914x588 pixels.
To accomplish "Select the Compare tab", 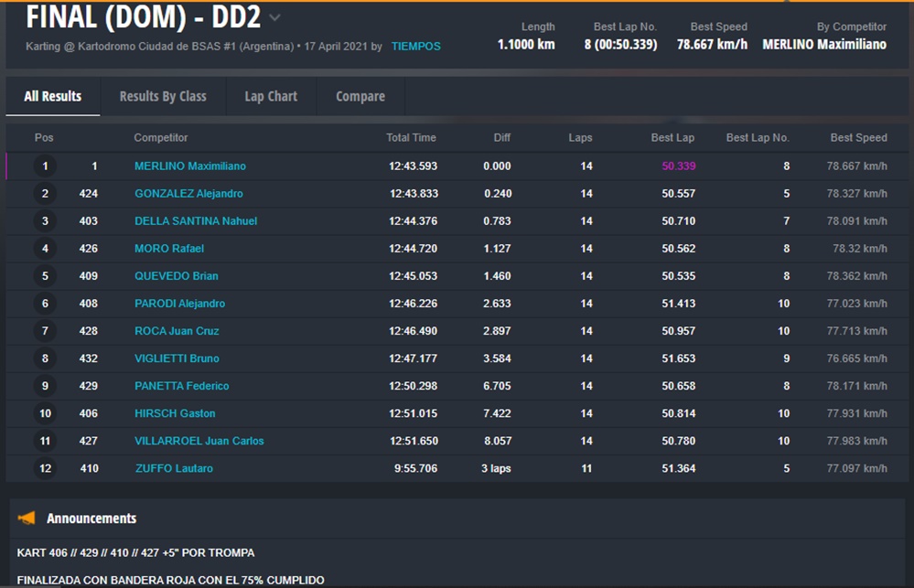I will (x=360, y=96).
